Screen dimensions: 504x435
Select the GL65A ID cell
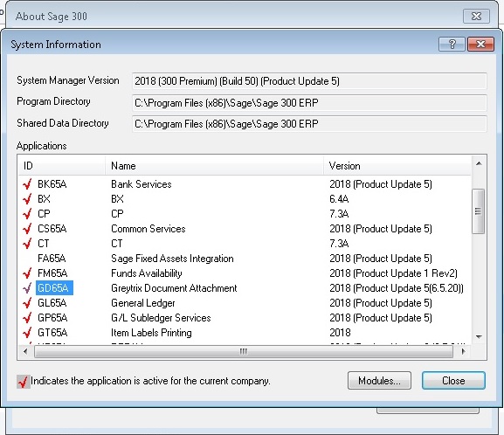[52, 303]
